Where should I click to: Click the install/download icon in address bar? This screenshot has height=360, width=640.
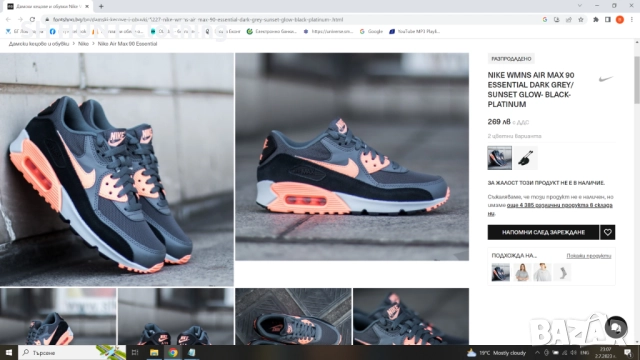[x=557, y=19]
